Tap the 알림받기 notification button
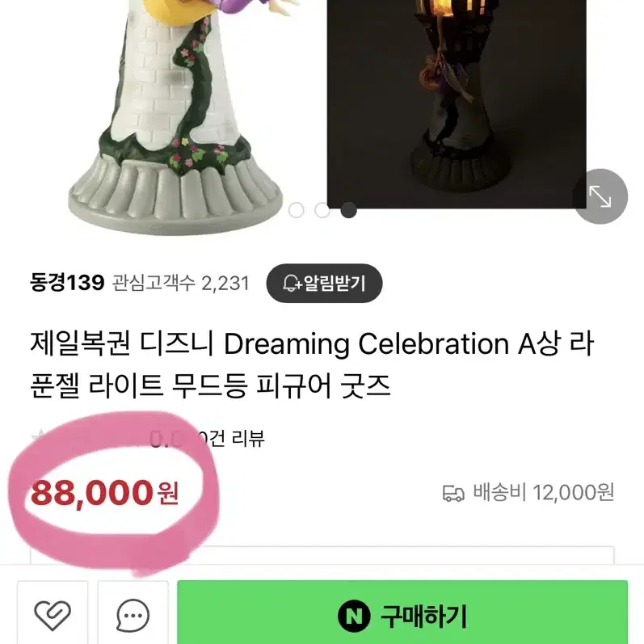Image resolution: width=644 pixels, height=644 pixels. [324, 283]
